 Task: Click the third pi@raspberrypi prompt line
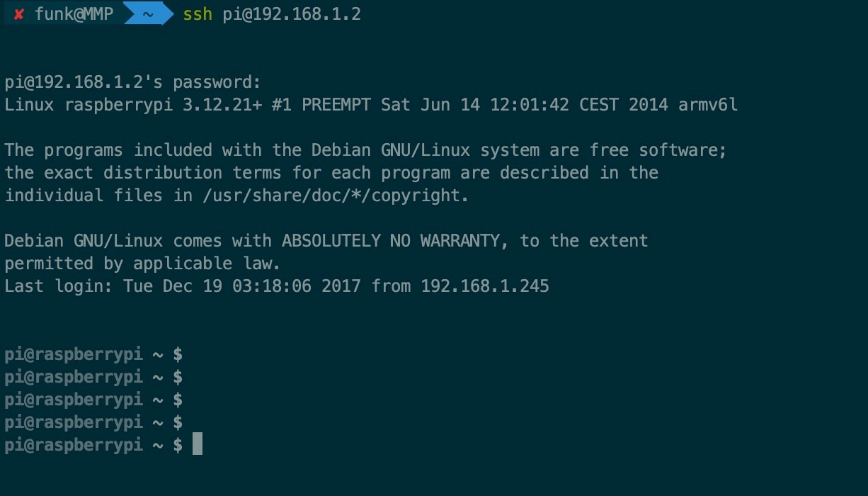[x=93, y=400]
